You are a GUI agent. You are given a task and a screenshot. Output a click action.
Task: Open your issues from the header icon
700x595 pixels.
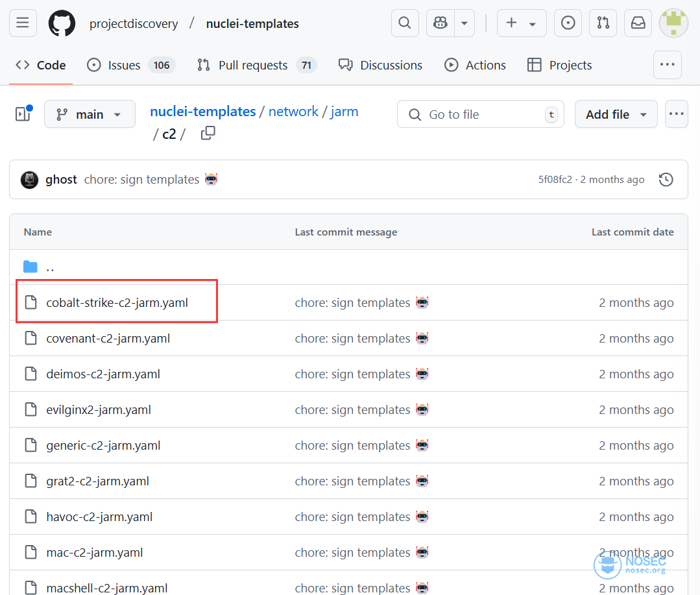[x=568, y=23]
